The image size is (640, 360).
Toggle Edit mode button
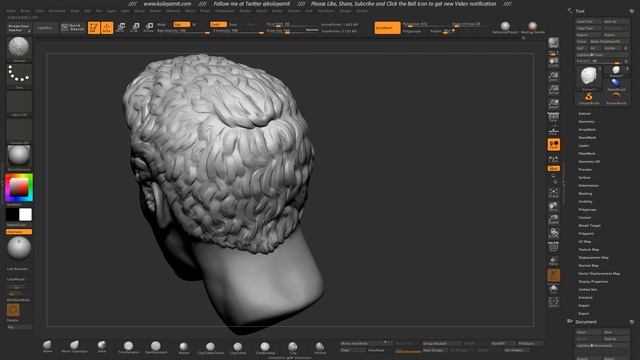[x=93, y=28]
